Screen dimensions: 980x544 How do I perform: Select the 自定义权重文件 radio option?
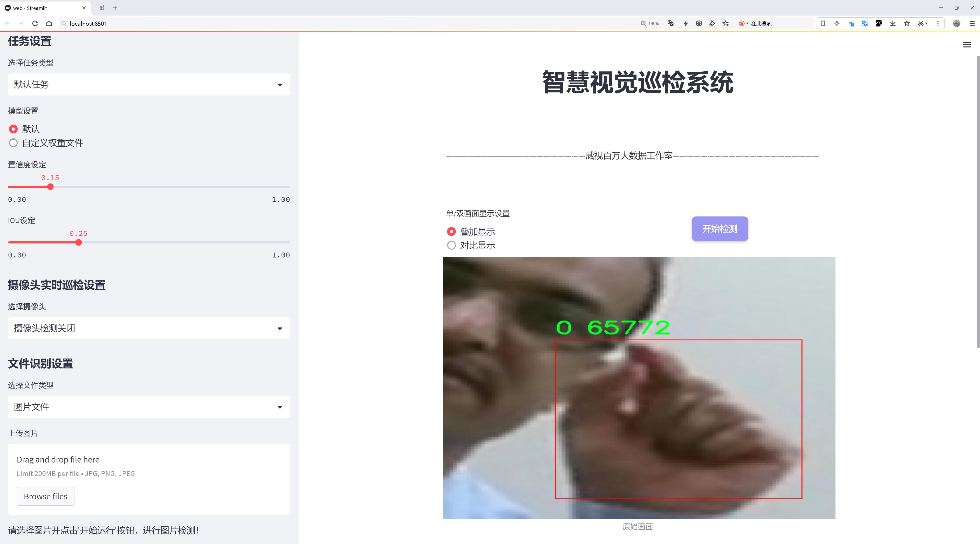click(x=13, y=143)
